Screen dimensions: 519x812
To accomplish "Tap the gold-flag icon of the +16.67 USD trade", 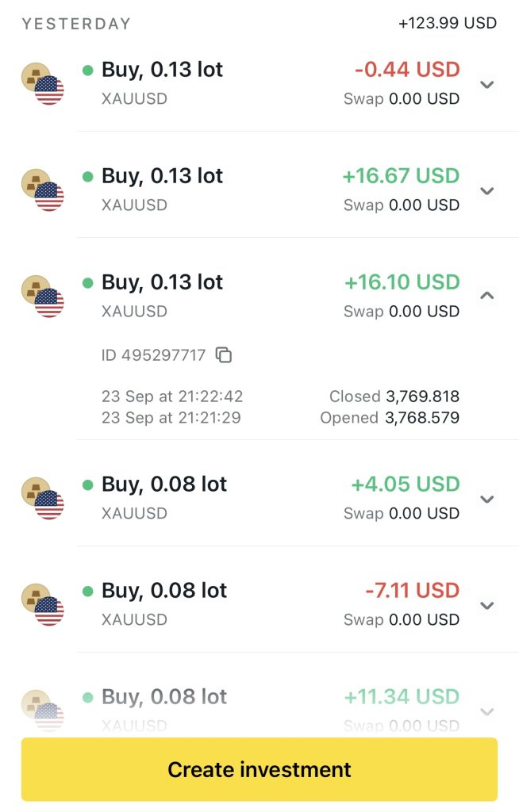I will (42, 190).
